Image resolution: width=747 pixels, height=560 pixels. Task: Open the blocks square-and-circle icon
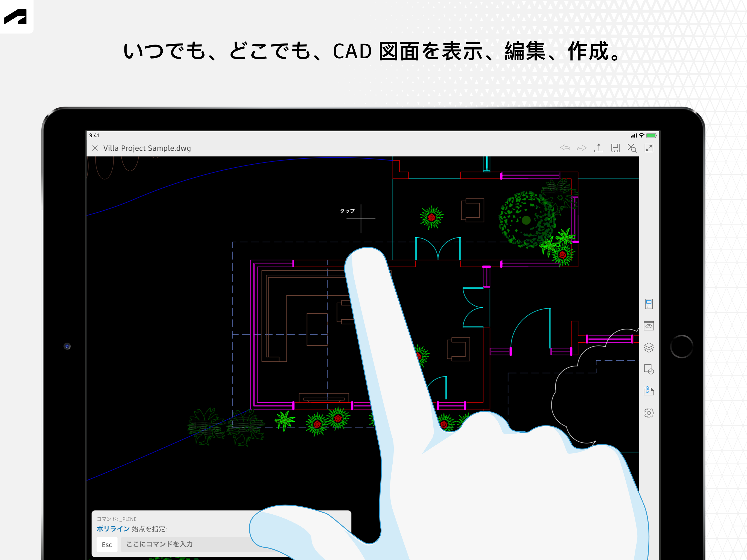tap(649, 369)
